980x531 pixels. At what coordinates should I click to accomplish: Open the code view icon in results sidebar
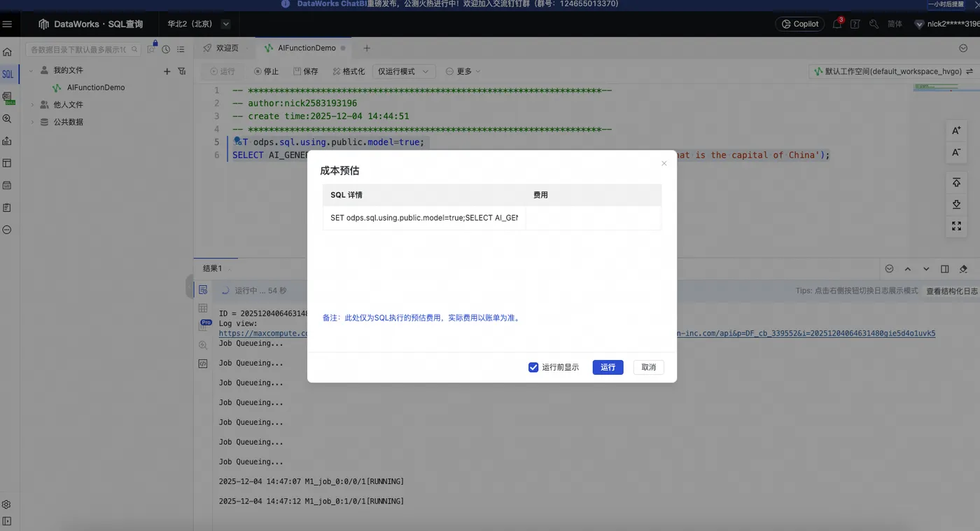(203, 363)
